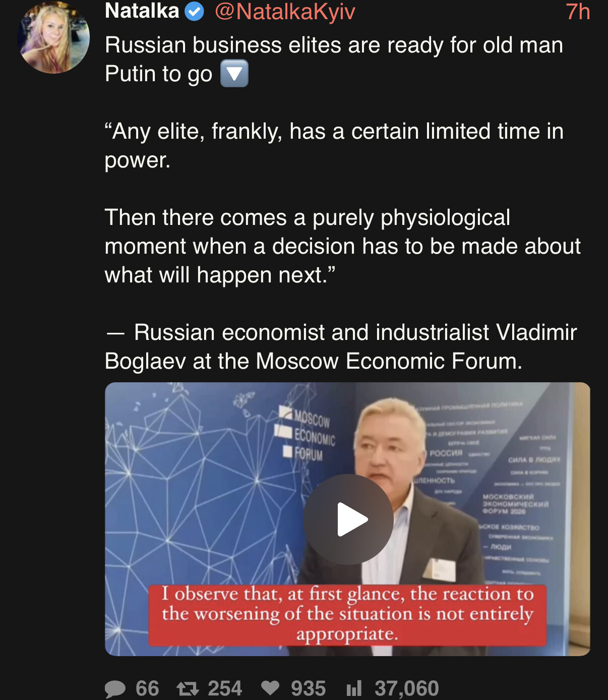Click the red subtitle caption on the video
The height and width of the screenshot is (700, 608).
(x=347, y=614)
